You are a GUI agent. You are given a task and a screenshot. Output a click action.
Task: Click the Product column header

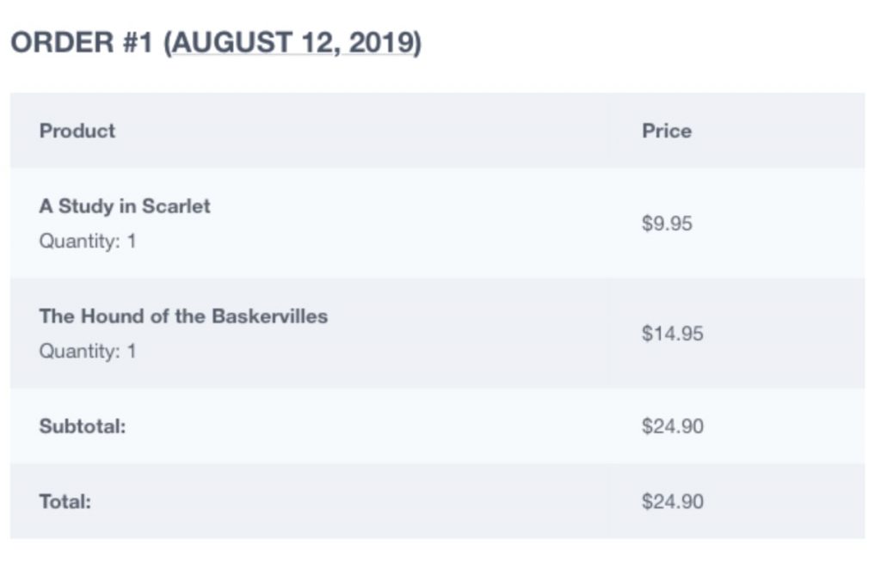(77, 131)
